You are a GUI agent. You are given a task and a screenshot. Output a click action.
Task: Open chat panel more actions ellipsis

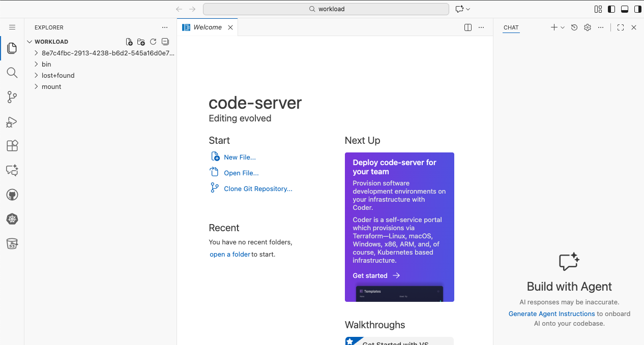601,27
